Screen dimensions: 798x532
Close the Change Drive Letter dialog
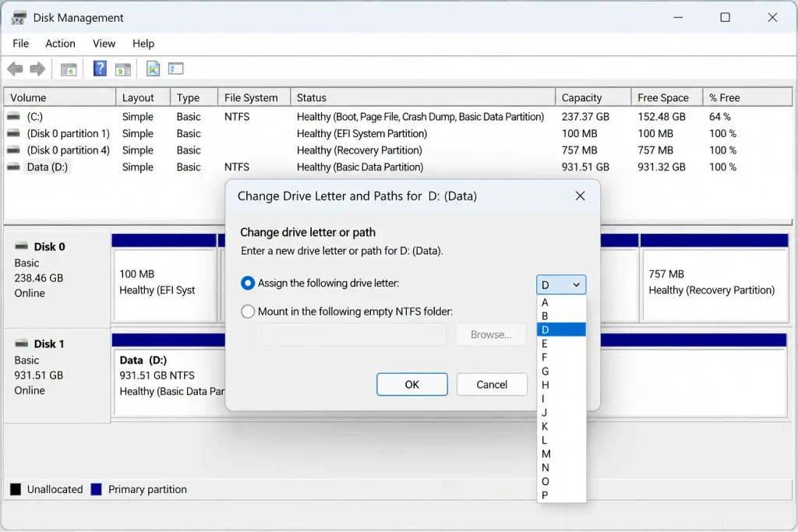click(x=580, y=196)
